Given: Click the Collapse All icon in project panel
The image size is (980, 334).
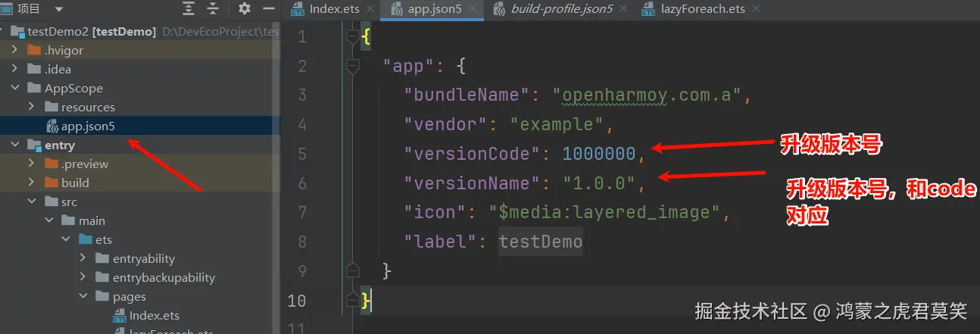Looking at the screenshot, I should [213, 9].
